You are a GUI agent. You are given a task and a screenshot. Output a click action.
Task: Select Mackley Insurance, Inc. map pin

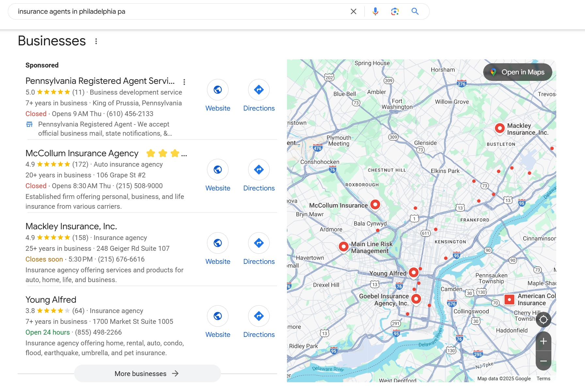click(x=500, y=128)
